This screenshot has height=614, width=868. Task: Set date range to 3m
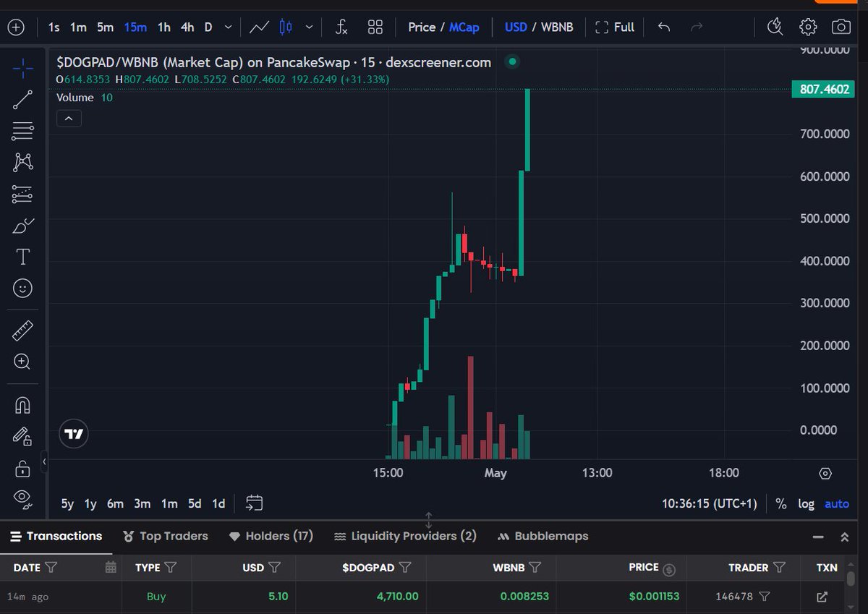click(142, 503)
